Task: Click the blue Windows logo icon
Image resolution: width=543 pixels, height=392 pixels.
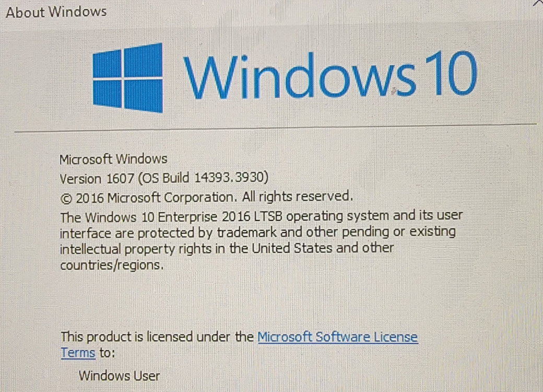Action: point(128,78)
